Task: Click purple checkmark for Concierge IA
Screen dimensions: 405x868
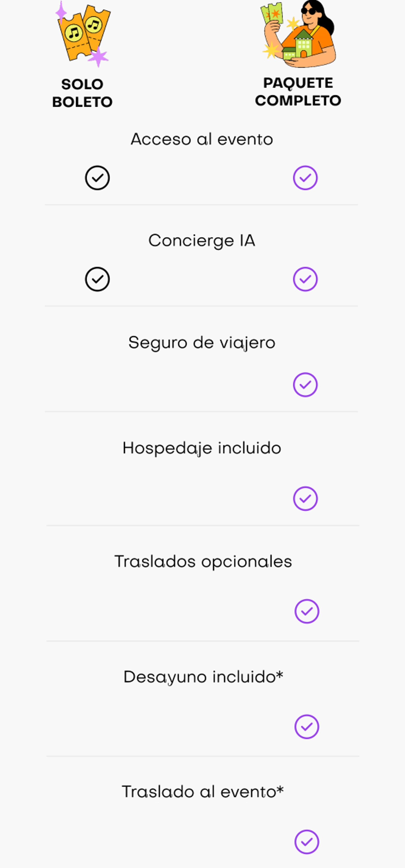Action: [305, 279]
